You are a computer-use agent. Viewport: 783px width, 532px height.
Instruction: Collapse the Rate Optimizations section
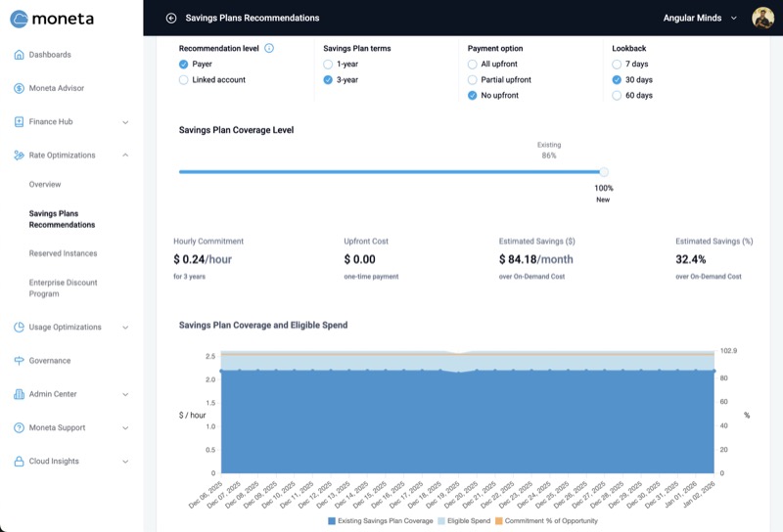tap(125, 155)
